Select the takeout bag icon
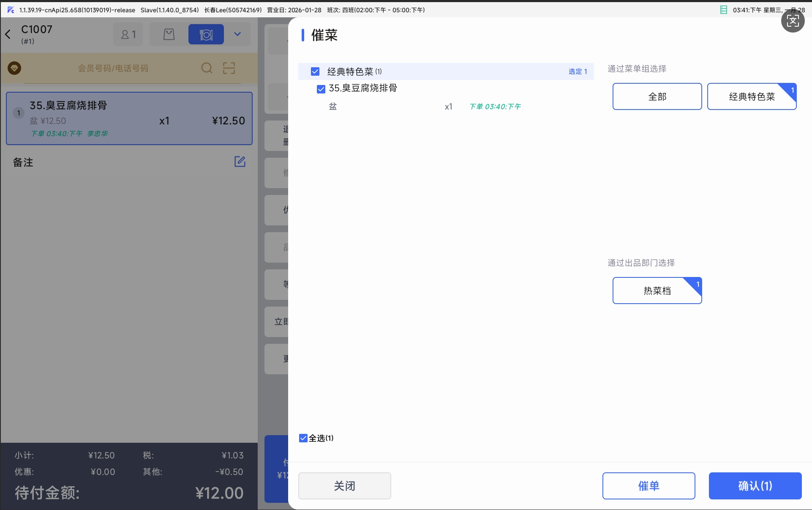The image size is (812, 510). click(x=169, y=34)
